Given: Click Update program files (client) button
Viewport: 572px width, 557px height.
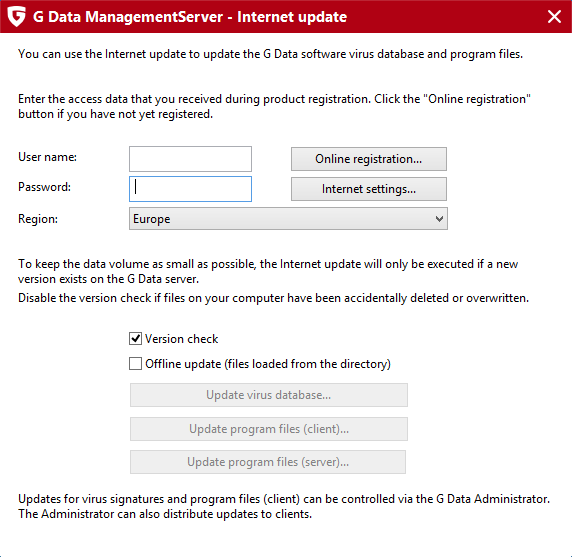Looking at the screenshot, I should tap(268, 429).
